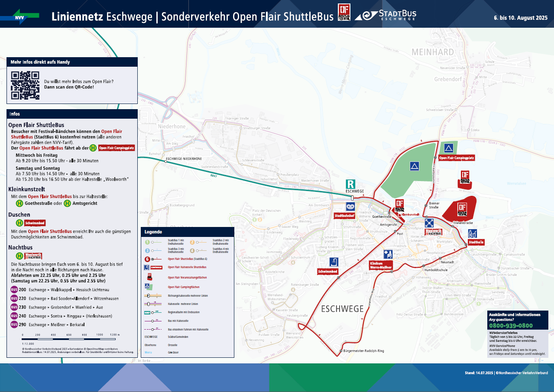Select the 'Mehr Infos direkt aufs Handy' heading
The height and width of the screenshot is (392, 554).
point(40,62)
